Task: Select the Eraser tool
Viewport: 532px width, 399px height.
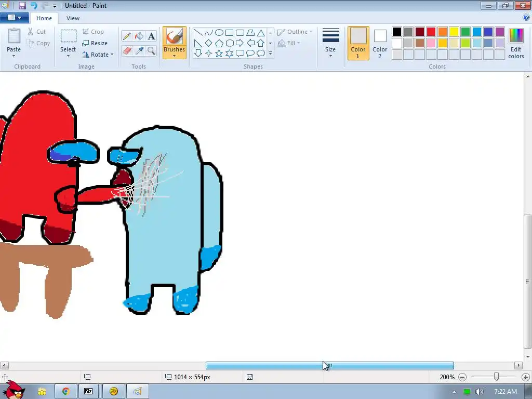Action: [127, 50]
